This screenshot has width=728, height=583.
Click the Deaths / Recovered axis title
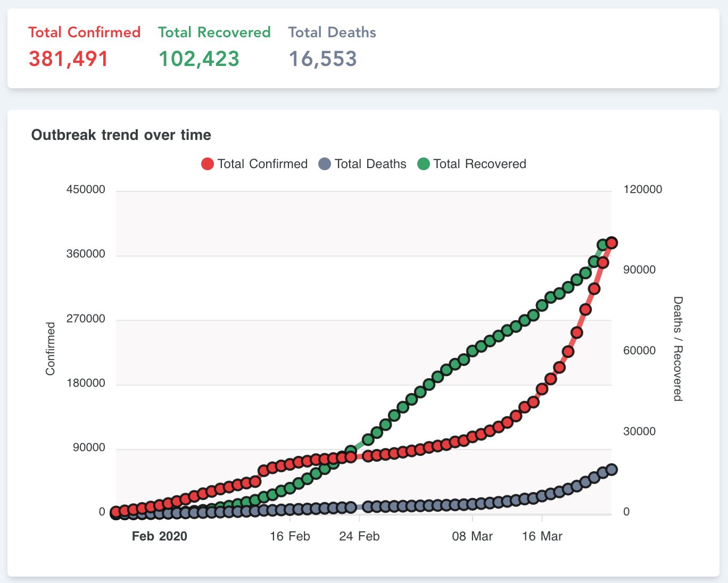[677, 349]
